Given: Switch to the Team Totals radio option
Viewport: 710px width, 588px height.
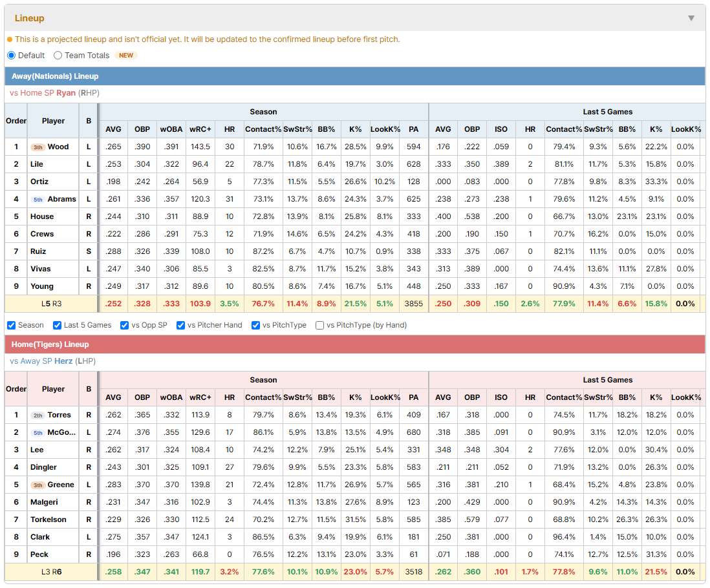Looking at the screenshot, I should [58, 55].
